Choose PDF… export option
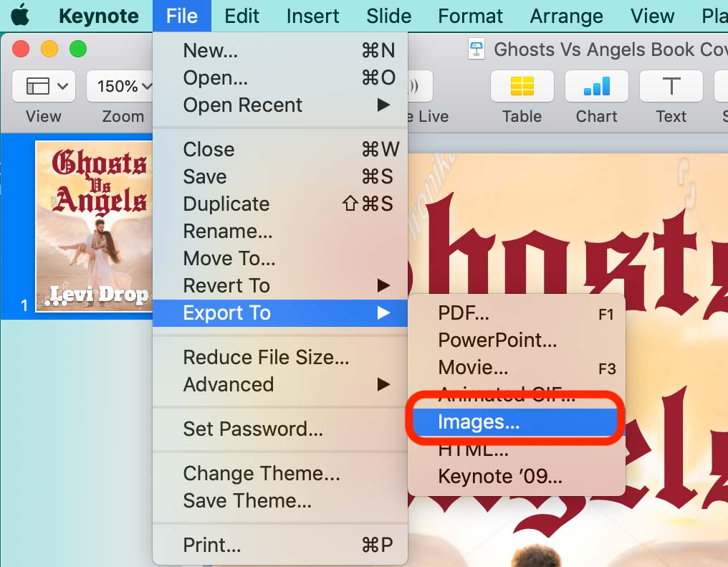The image size is (728, 567). pos(517,313)
